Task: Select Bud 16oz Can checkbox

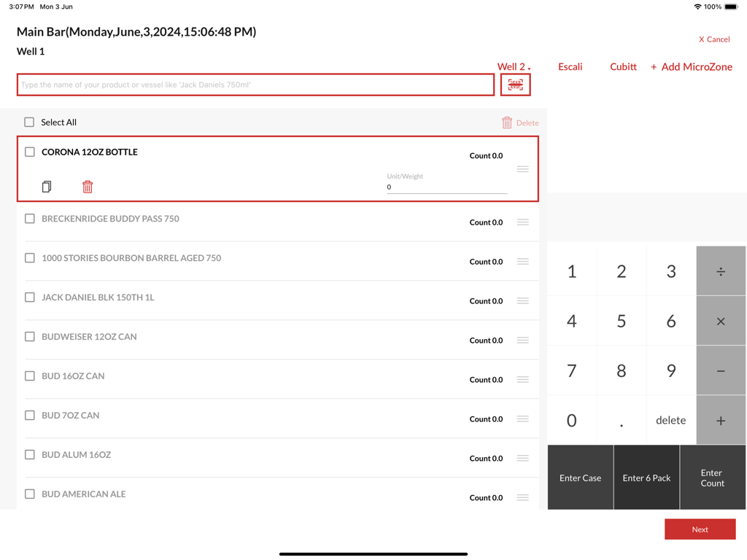Action: (x=30, y=376)
